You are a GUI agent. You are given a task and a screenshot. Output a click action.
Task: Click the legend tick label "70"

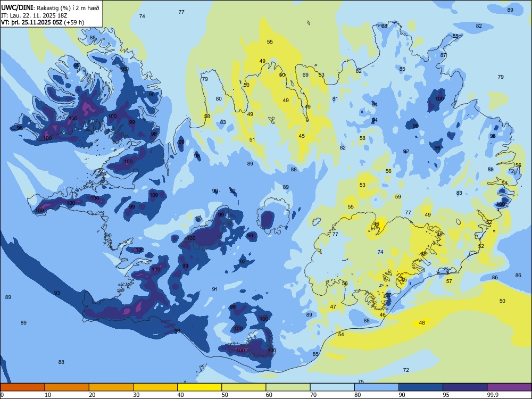pos(313,395)
